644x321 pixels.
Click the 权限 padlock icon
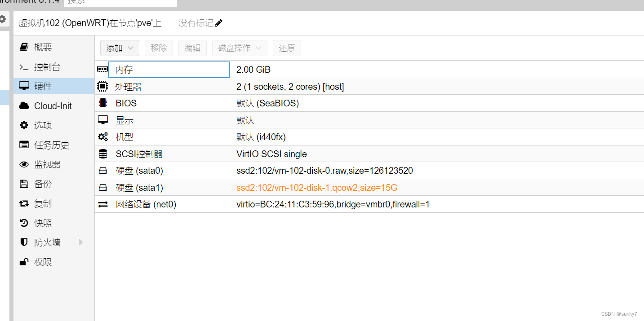24,262
